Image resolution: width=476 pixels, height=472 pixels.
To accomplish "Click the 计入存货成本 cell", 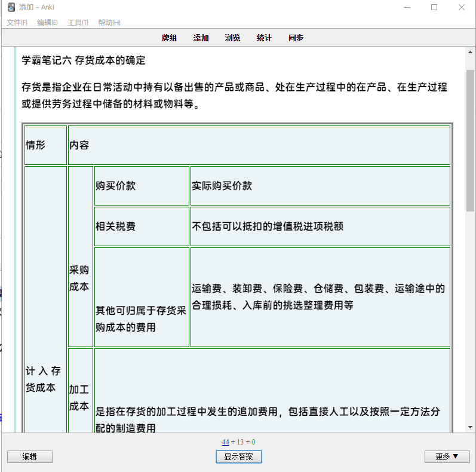I will (45, 299).
